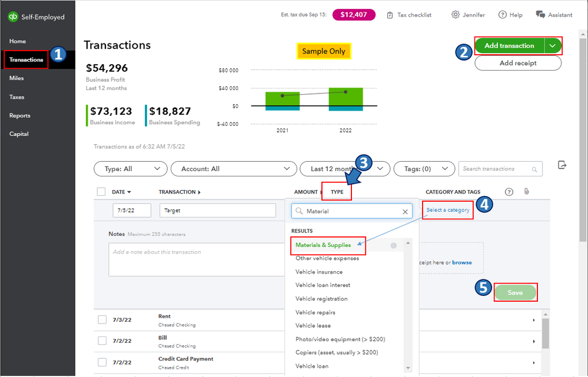
Task: Click the attachment paperclip column icon
Action: pyautogui.click(x=527, y=192)
